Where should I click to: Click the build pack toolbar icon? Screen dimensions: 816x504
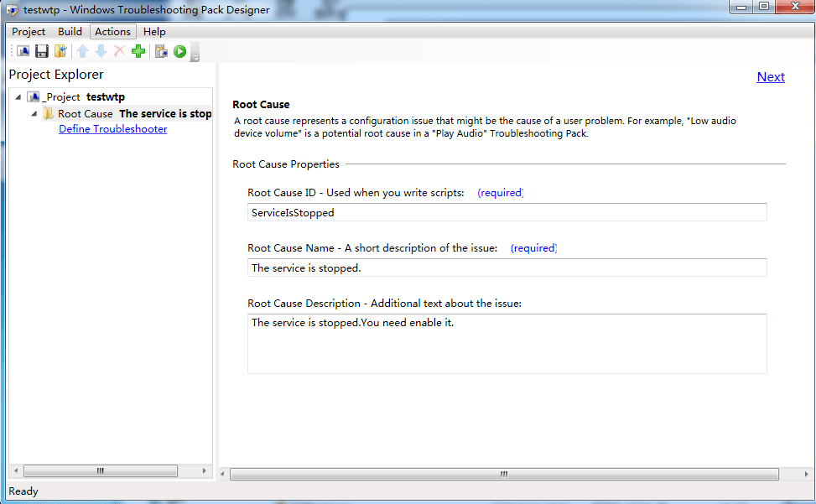coord(161,51)
